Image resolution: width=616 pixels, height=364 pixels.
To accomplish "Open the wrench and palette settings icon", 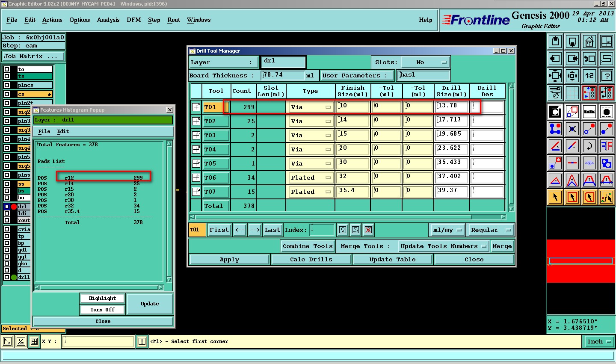I will click(555, 92).
